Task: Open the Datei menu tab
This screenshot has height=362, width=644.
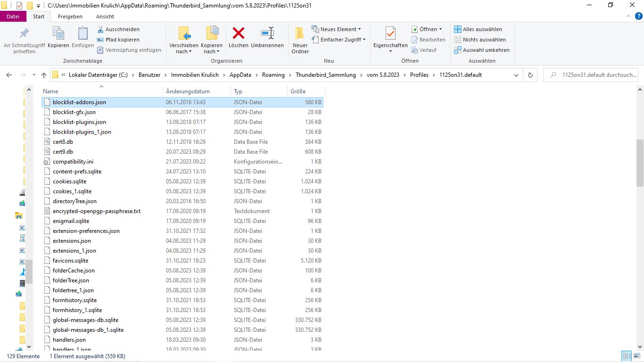Action: (13, 16)
